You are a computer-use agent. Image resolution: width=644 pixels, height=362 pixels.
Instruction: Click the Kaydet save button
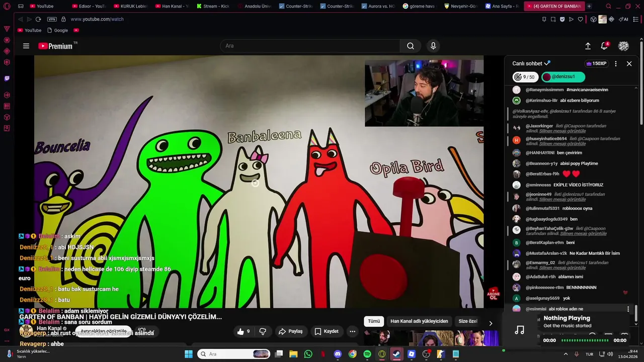(x=327, y=331)
